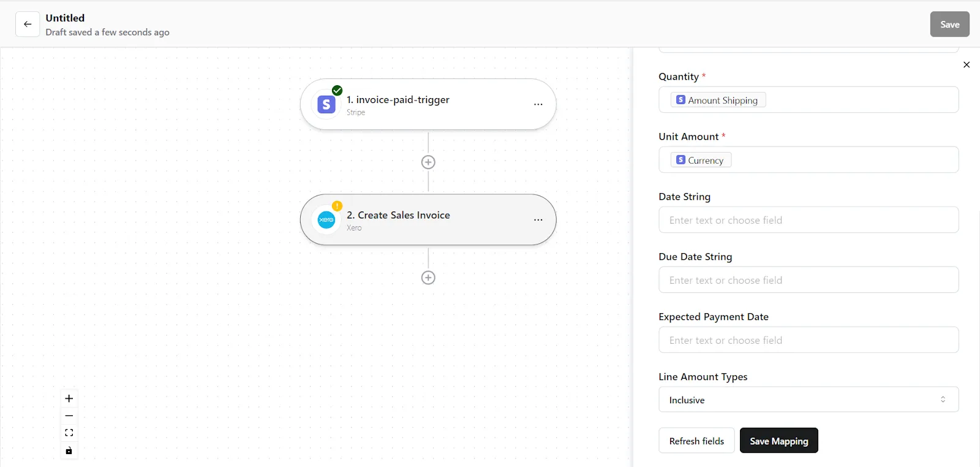The width and height of the screenshot is (980, 467).
Task: Click the Amount Shipping tag in Quantity
Action: [718, 100]
